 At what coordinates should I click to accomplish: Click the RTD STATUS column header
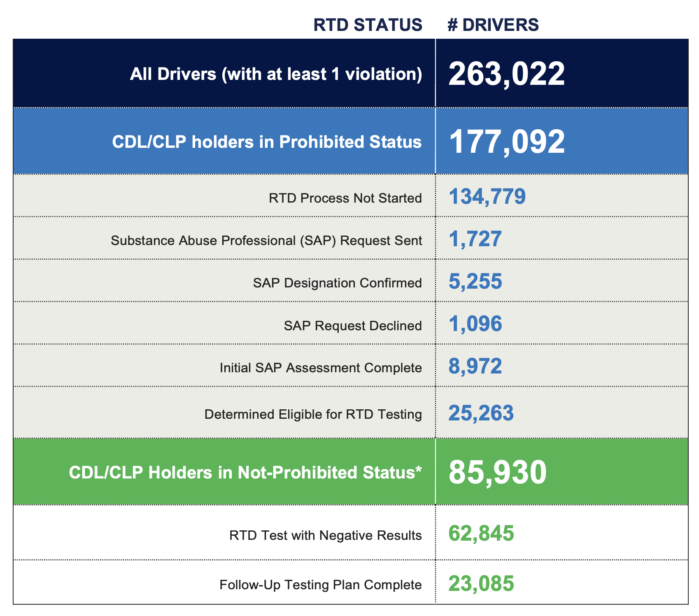click(368, 25)
